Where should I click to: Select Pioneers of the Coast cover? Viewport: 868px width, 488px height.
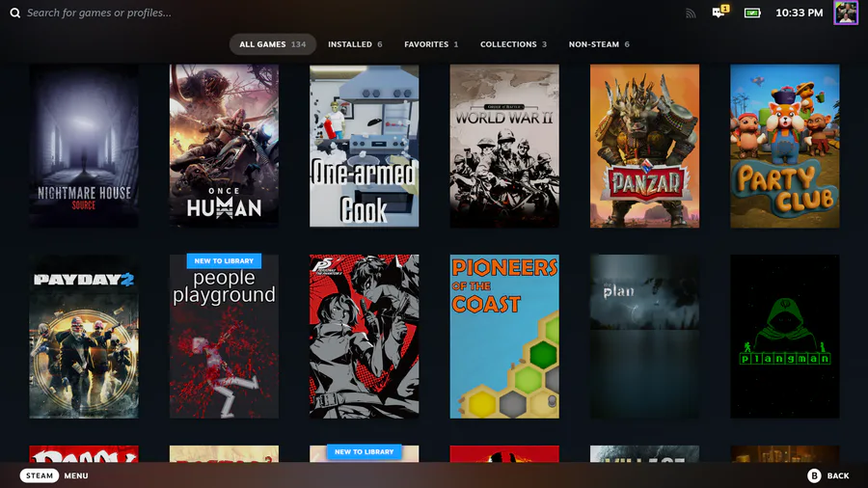pos(504,337)
